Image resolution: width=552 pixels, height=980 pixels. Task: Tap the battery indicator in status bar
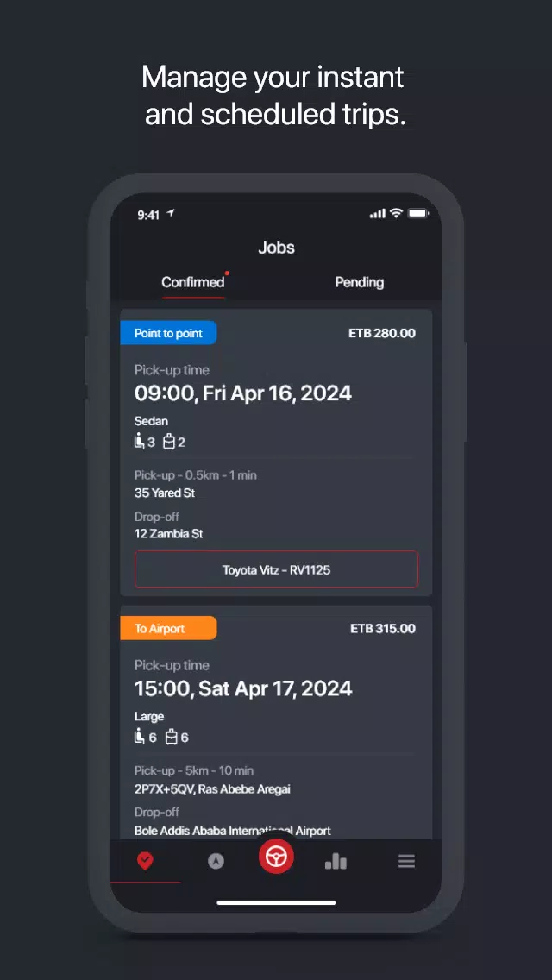pyautogui.click(x=418, y=214)
